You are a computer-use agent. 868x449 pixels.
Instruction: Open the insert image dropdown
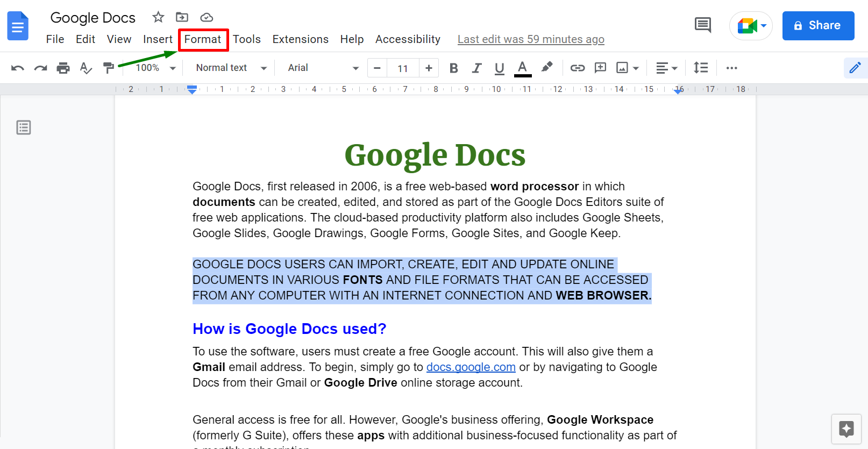click(x=628, y=68)
